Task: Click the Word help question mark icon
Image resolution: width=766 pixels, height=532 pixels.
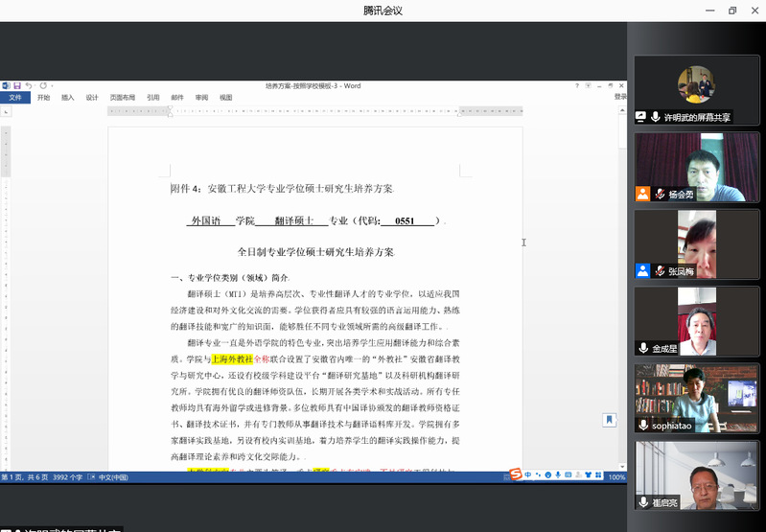Action: (x=575, y=86)
